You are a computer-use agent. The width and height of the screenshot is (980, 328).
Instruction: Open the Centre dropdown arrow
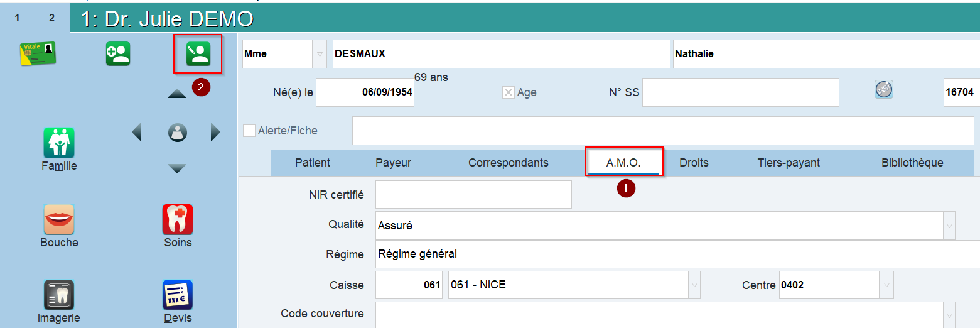(x=886, y=285)
